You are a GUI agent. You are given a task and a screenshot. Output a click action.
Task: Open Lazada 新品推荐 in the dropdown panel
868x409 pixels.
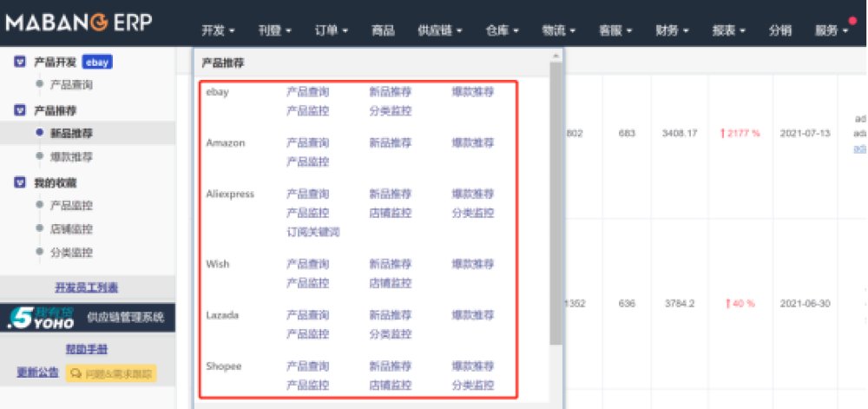coord(391,315)
